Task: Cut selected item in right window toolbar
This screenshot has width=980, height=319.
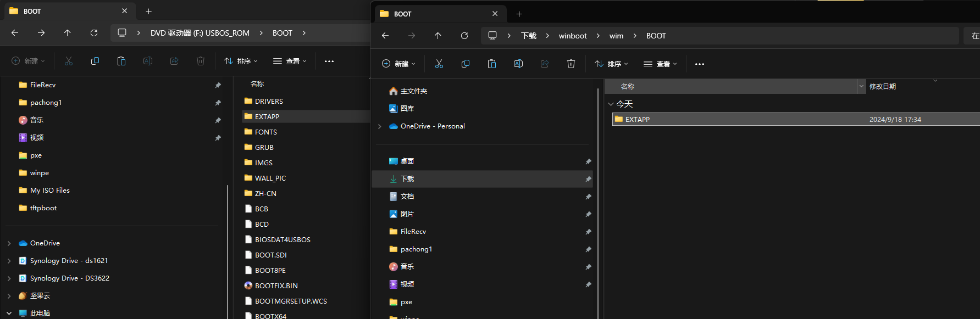Action: point(439,64)
